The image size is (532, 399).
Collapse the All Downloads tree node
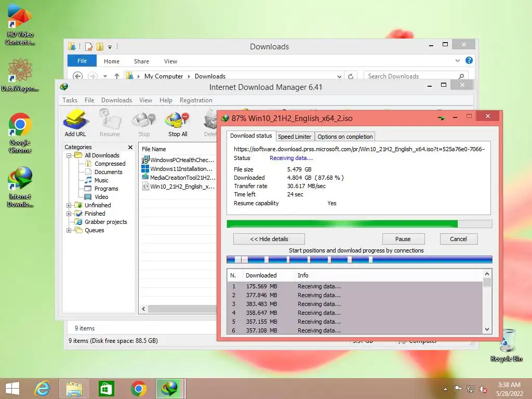(x=69, y=155)
